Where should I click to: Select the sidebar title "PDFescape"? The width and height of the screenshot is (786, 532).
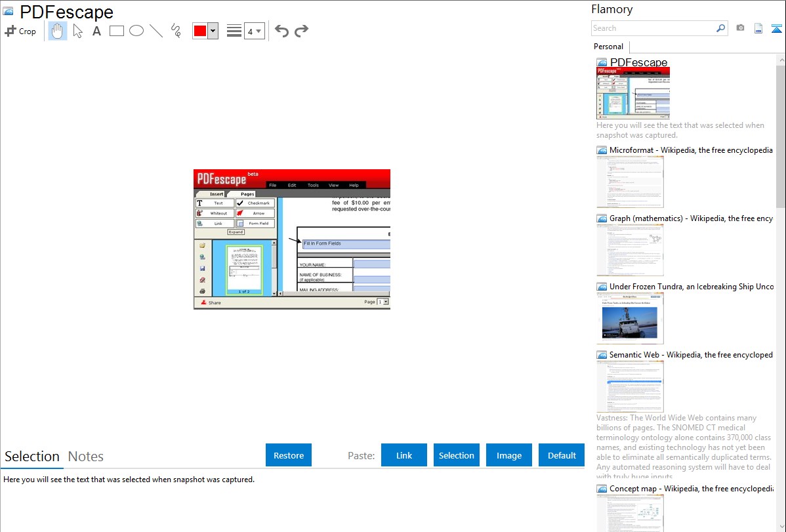[x=638, y=63]
